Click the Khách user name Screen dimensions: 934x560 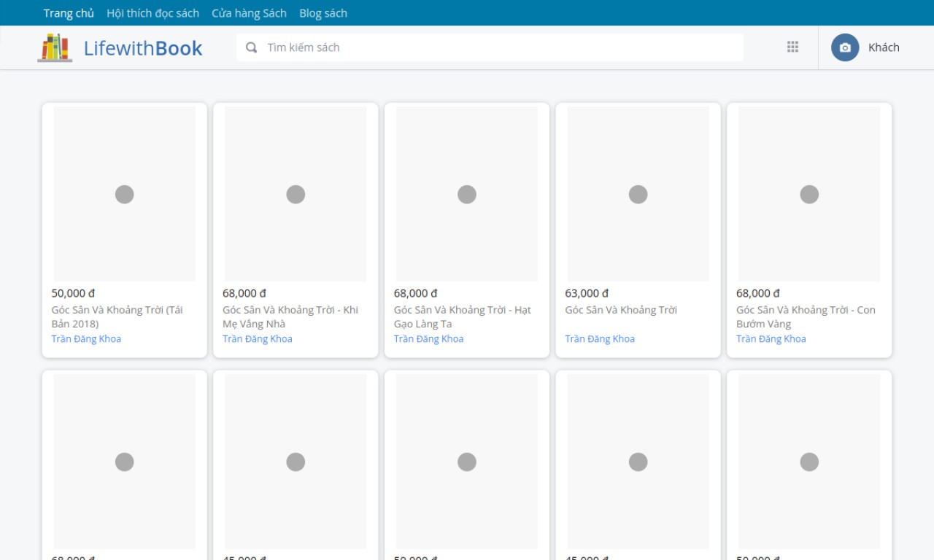(884, 47)
